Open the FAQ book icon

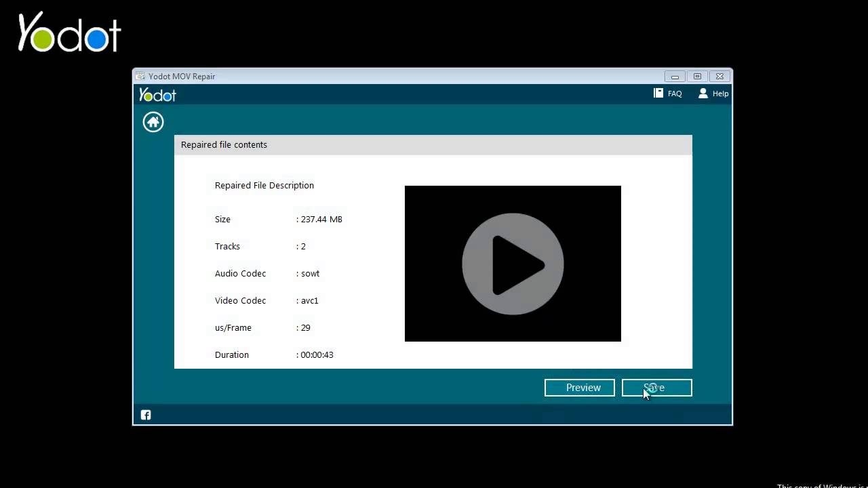[x=658, y=94]
